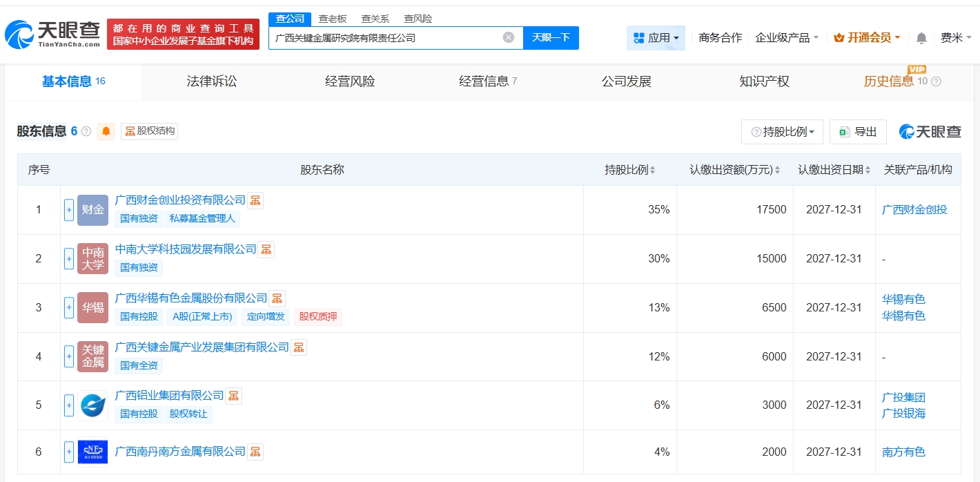The width and height of the screenshot is (980, 482).
Task: Click the 天眼查 logo at top left
Action: [x=52, y=34]
